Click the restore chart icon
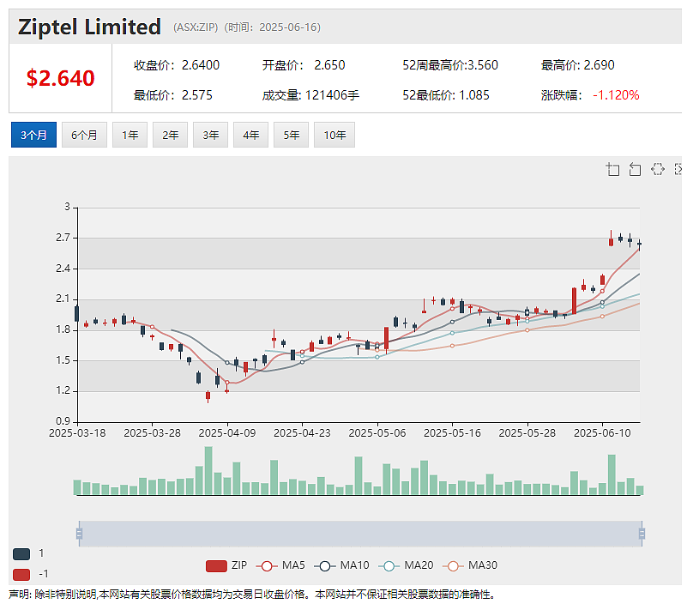 click(x=658, y=169)
